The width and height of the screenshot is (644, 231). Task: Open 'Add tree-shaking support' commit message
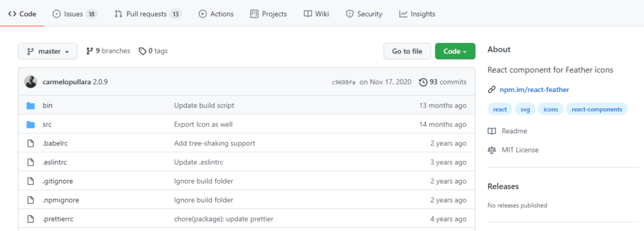(x=215, y=144)
